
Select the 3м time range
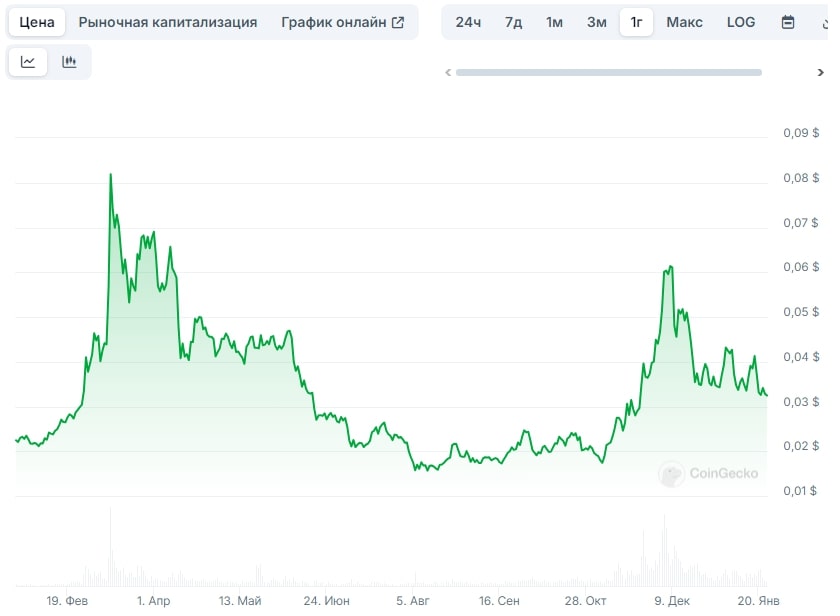click(x=596, y=22)
